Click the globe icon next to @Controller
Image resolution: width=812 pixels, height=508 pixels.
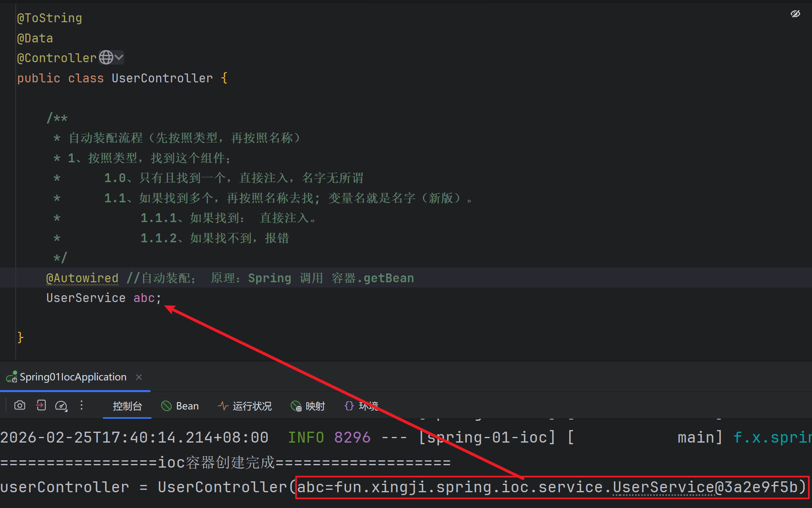106,58
